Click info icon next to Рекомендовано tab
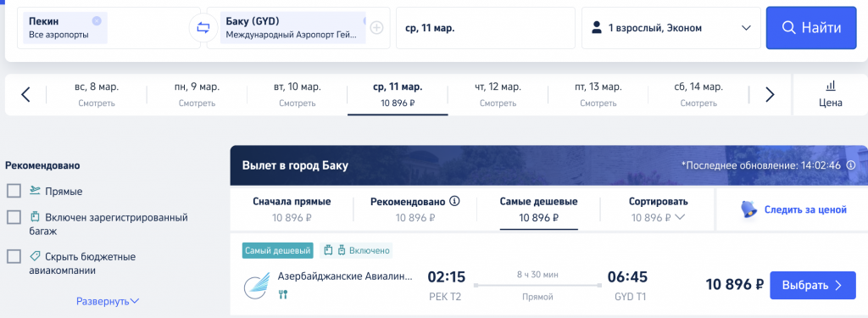The height and width of the screenshot is (318, 868). click(x=455, y=201)
